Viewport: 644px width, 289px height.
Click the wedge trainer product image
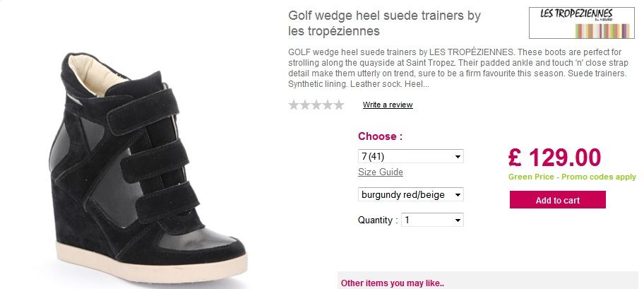tap(148, 167)
